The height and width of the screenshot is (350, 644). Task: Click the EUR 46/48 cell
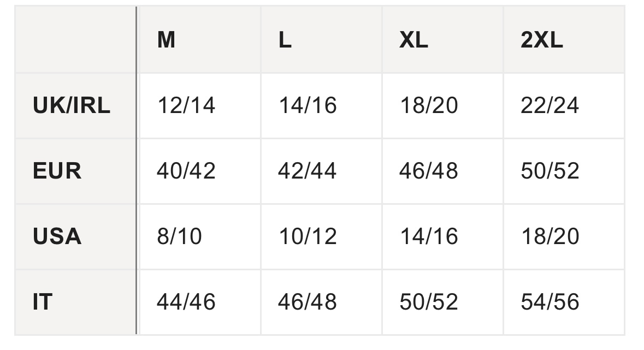tap(443, 171)
